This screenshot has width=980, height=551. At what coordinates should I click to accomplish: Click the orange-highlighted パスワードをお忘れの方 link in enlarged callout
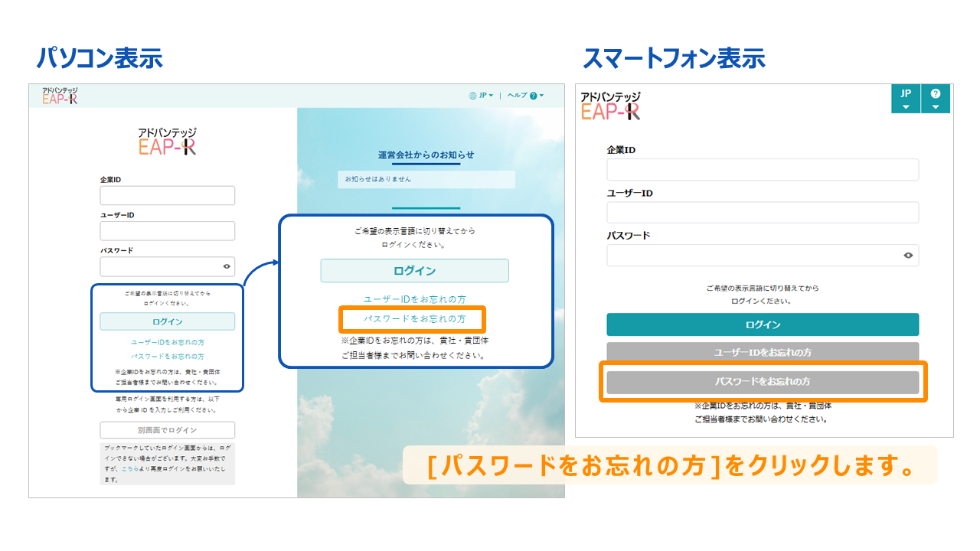[x=414, y=318]
